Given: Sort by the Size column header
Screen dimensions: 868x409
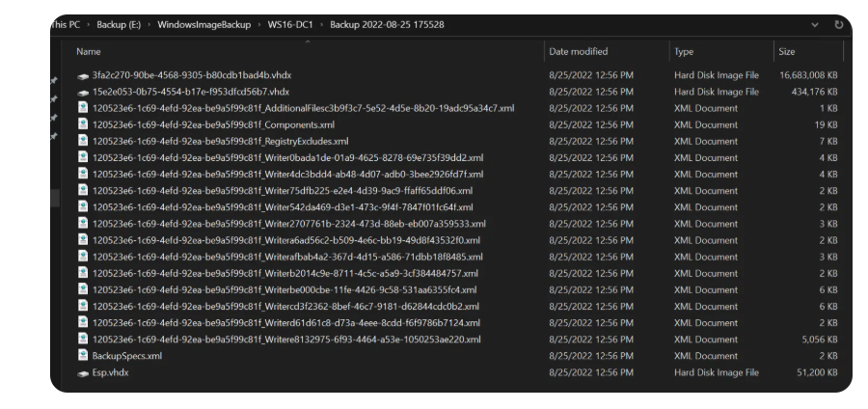Looking at the screenshot, I should [x=786, y=50].
